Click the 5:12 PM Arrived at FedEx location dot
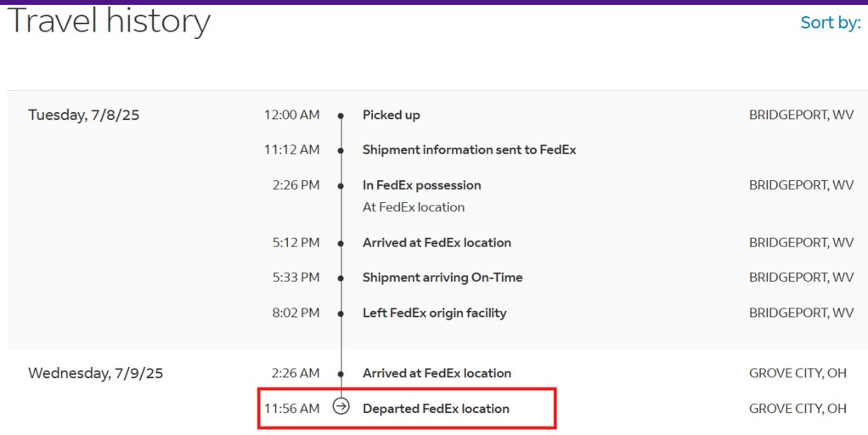This screenshot has width=868, height=435. pyautogui.click(x=341, y=243)
